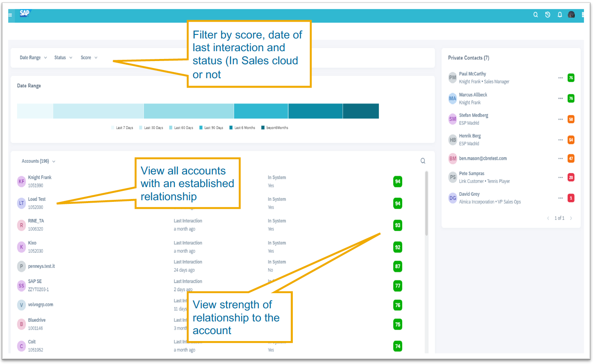Open the user profile avatar menu
This screenshot has height=364, width=593.
[571, 14]
